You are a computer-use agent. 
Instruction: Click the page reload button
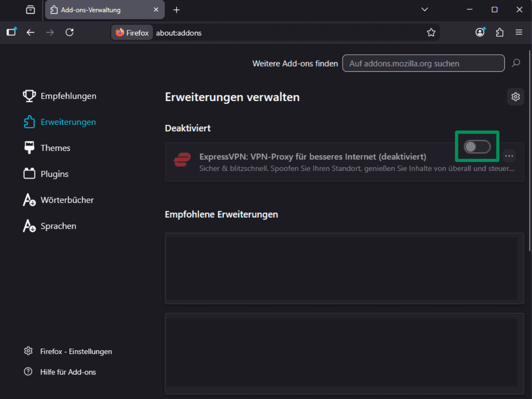pos(70,32)
